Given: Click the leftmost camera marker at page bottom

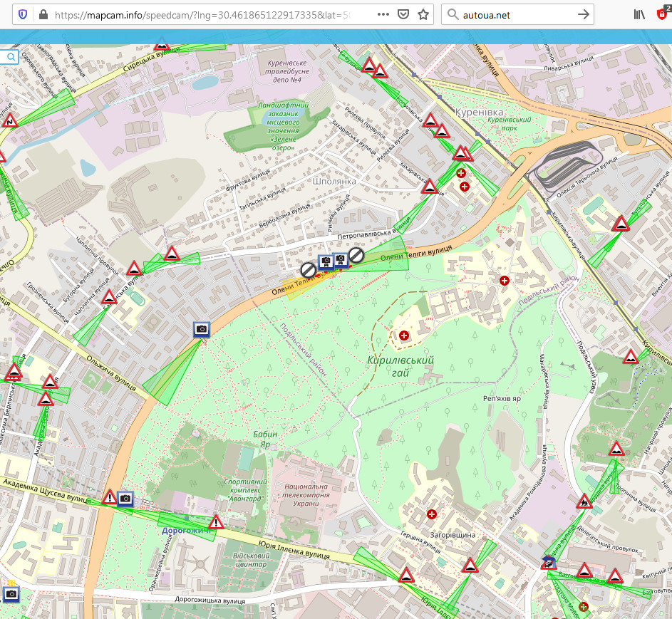Looking at the screenshot, I should click(x=10, y=593).
